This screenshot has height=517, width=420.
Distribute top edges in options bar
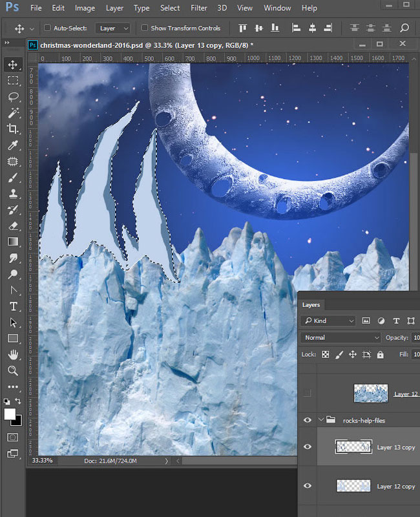tap(354, 28)
